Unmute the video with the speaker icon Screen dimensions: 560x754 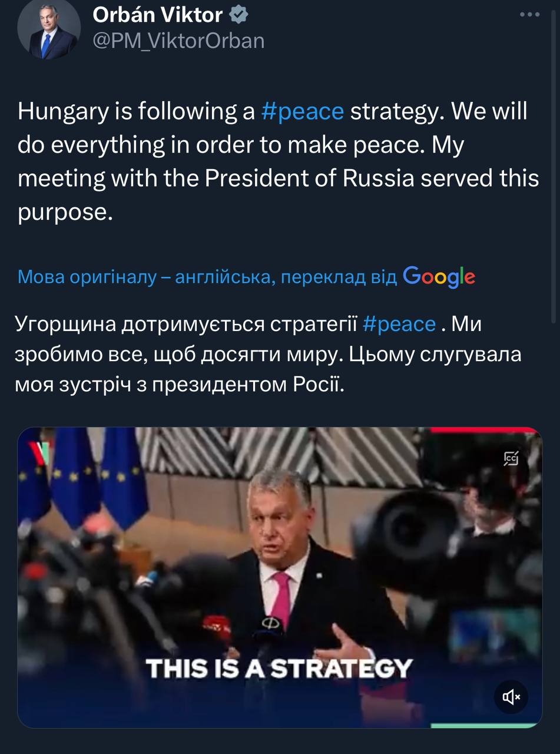click(511, 697)
